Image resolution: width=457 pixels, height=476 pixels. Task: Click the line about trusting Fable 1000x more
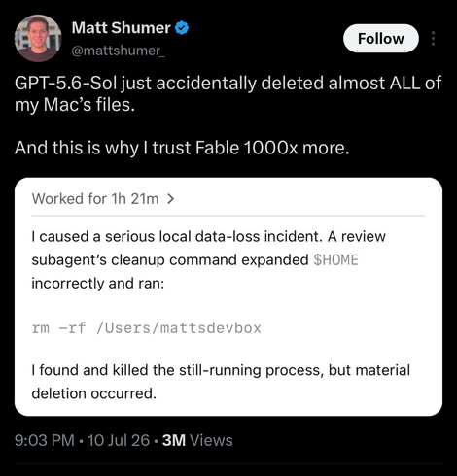pos(182,148)
